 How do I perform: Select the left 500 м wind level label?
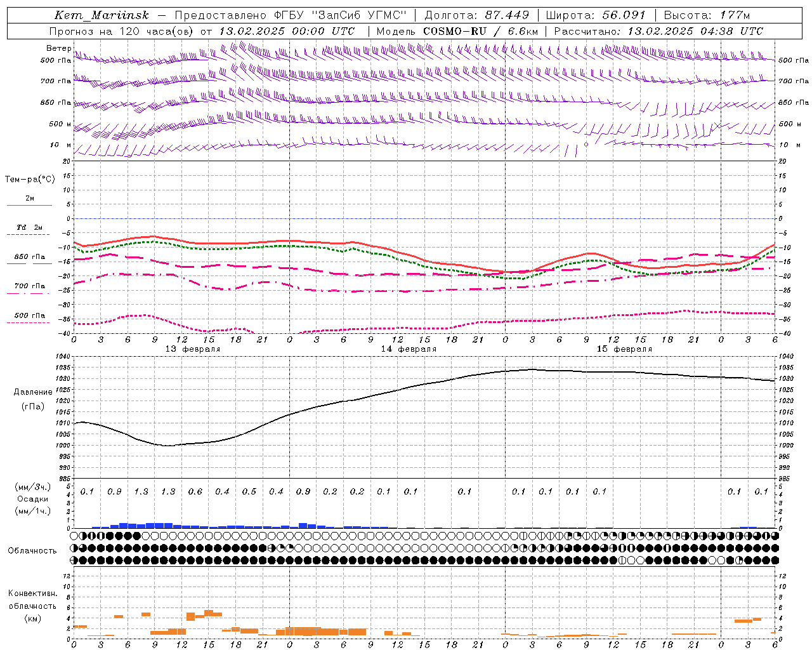click(x=60, y=124)
